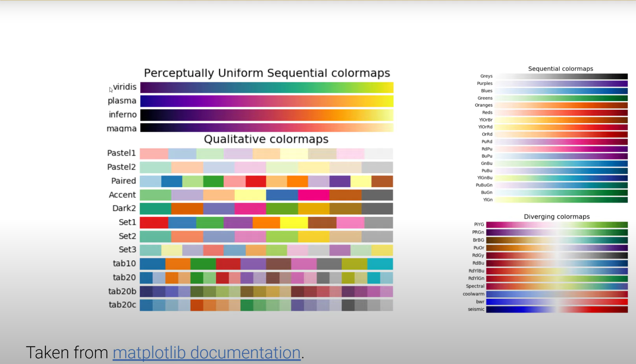Click the Sequential colormaps heading on right
The height and width of the screenshot is (364, 636).
560,69
